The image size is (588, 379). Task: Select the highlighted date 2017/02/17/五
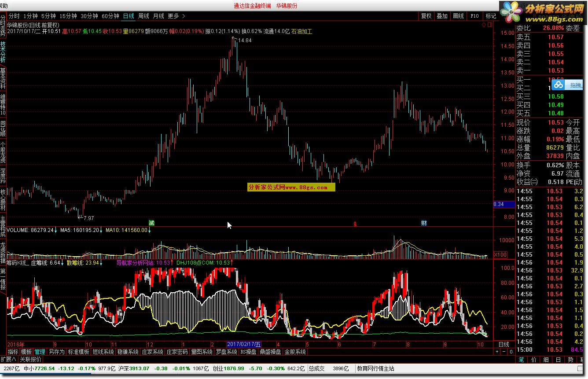pyautogui.click(x=244, y=344)
